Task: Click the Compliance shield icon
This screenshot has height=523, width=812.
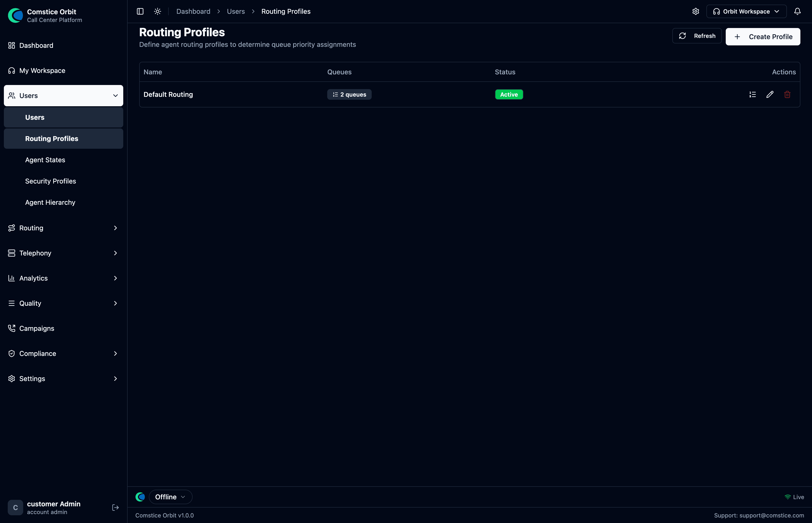Action: [12, 353]
